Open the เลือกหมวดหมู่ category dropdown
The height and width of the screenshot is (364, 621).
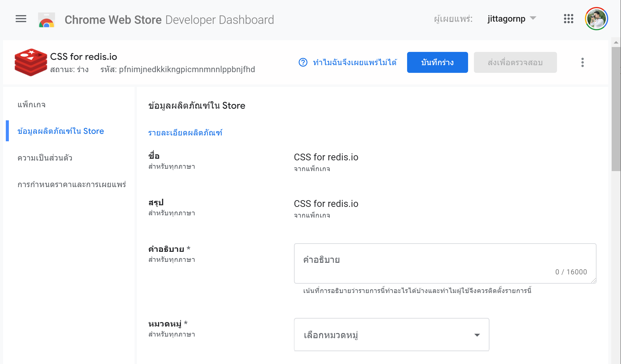(391, 335)
